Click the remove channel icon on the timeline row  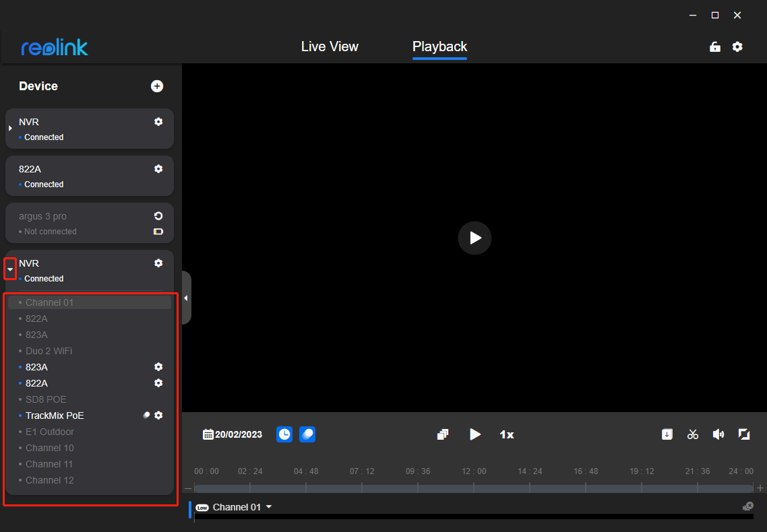[748, 506]
